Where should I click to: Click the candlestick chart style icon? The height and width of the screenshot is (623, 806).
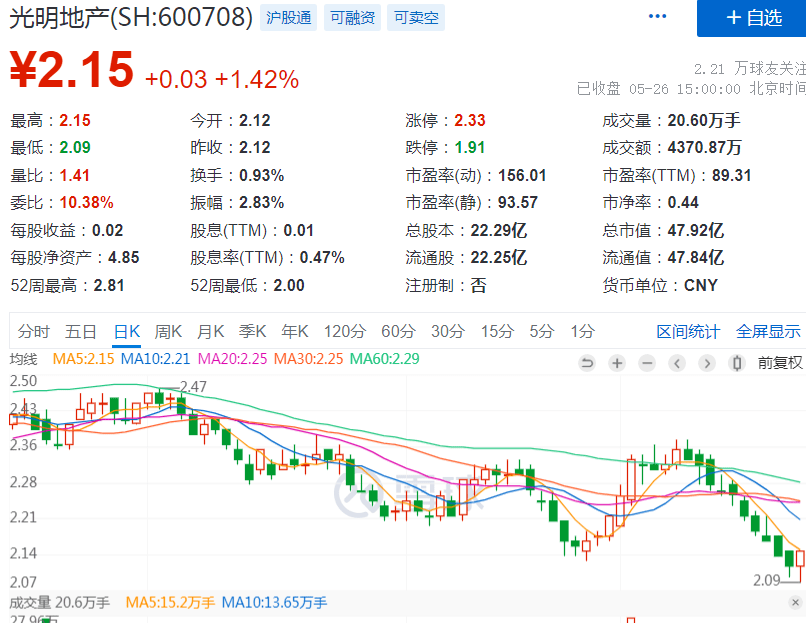(x=737, y=363)
